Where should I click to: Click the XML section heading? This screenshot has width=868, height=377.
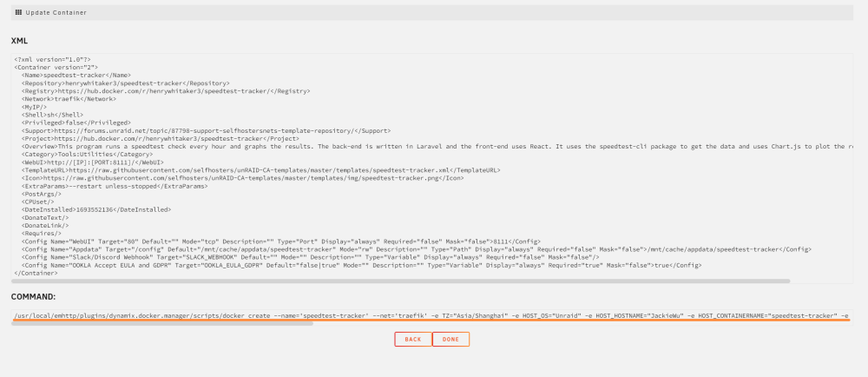[19, 41]
